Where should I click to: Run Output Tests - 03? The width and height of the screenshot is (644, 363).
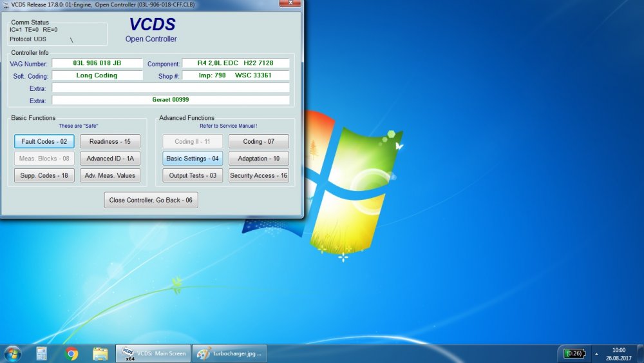pyautogui.click(x=193, y=175)
